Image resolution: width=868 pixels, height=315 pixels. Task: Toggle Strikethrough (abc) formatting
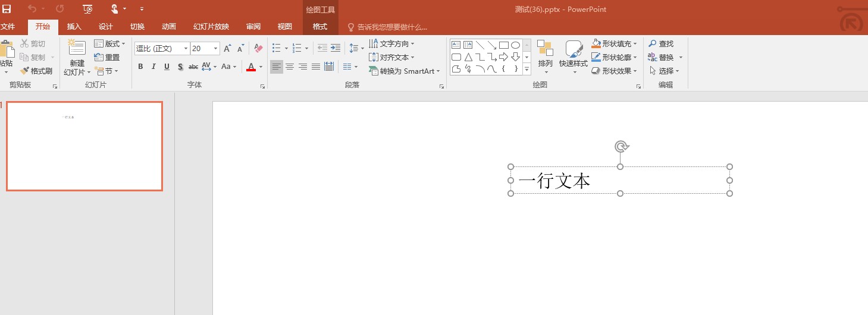193,67
